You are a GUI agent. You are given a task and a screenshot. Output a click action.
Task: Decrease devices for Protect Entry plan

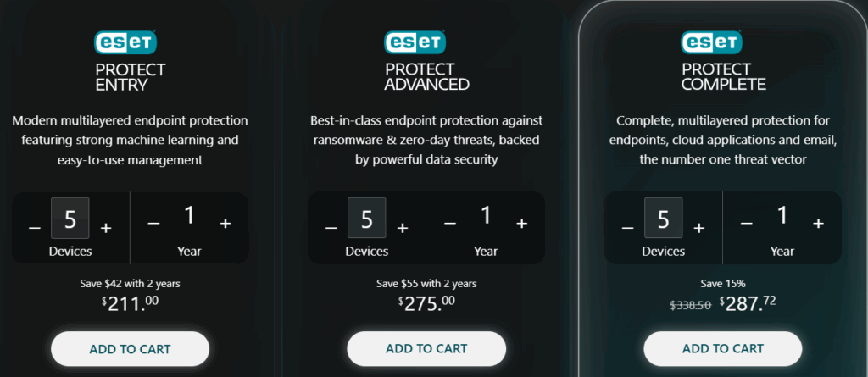click(x=35, y=227)
